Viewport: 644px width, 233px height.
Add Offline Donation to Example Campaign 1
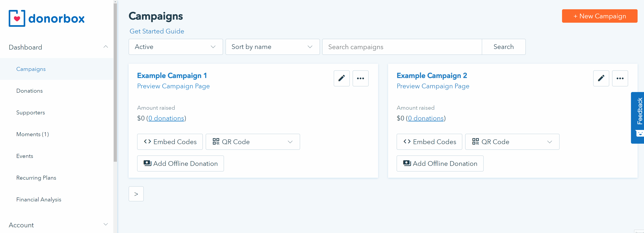(x=180, y=163)
